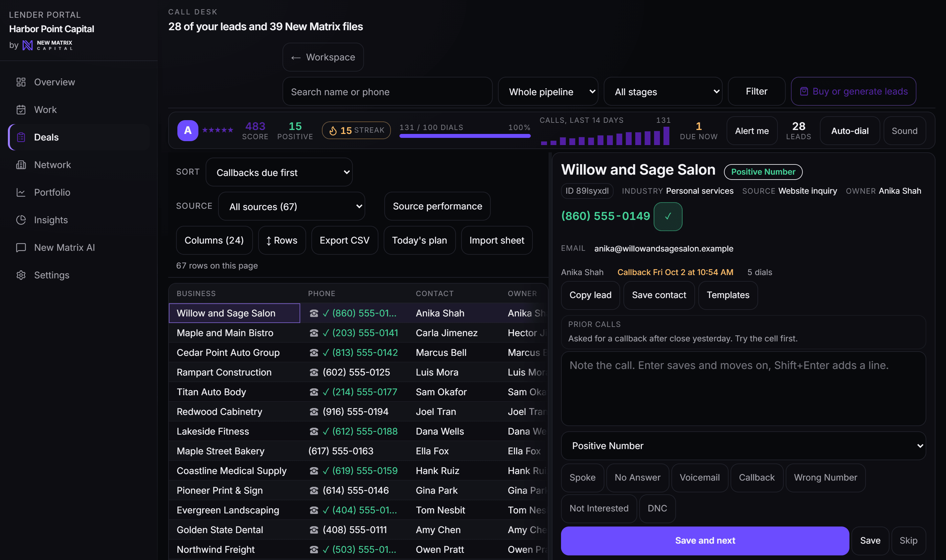The height and width of the screenshot is (560, 946).
Task: Click the Deals clipboard icon
Action: point(21,137)
